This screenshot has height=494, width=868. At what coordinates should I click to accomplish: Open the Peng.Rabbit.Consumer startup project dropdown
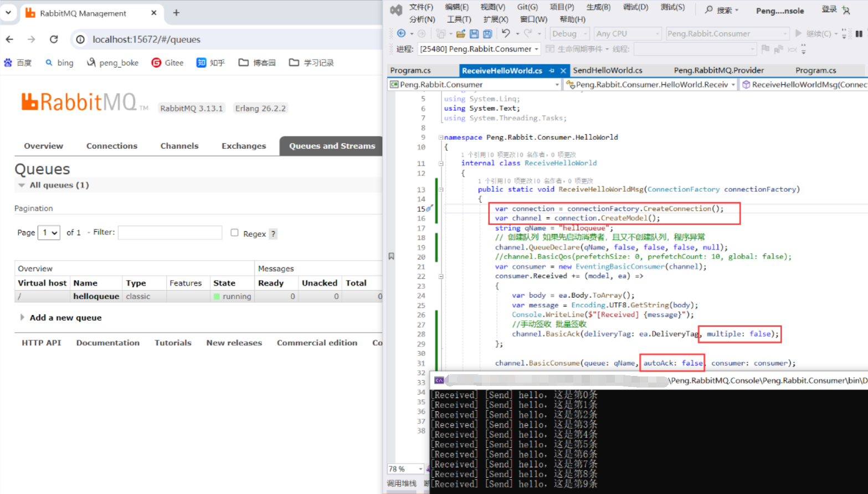click(727, 34)
